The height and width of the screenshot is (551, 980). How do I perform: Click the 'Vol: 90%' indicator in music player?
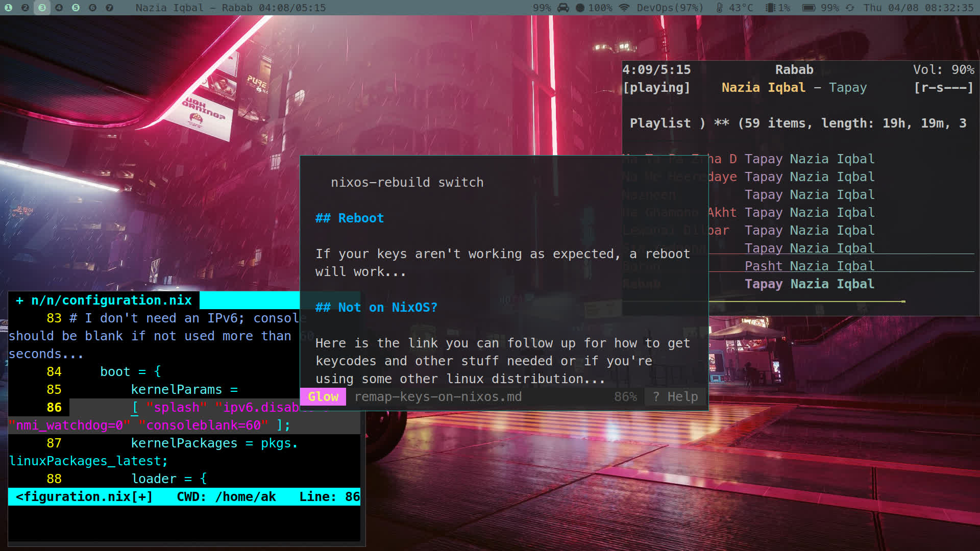point(944,69)
